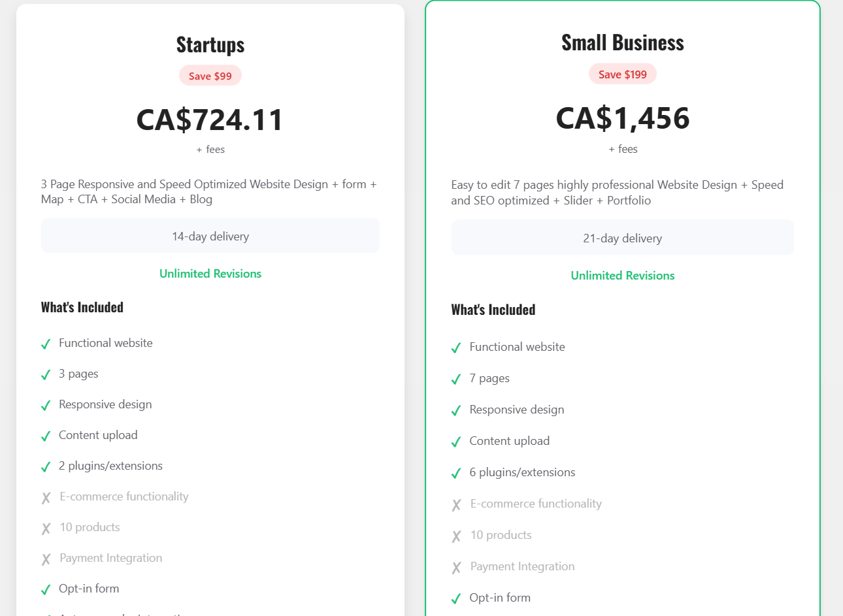
Task: Select the "14-day delivery" box
Action: click(210, 236)
